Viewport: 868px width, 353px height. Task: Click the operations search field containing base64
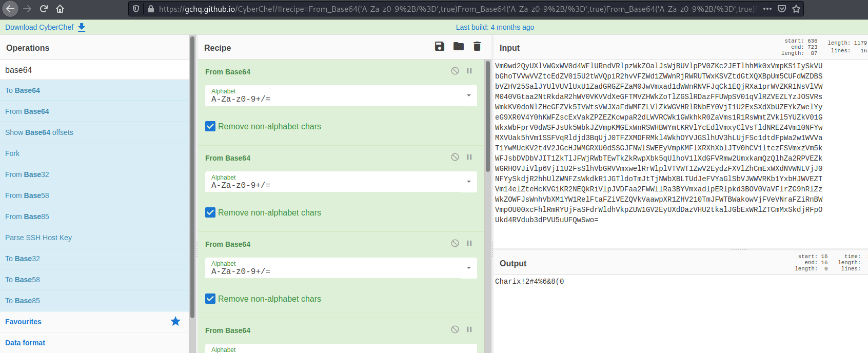pyautogui.click(x=94, y=70)
